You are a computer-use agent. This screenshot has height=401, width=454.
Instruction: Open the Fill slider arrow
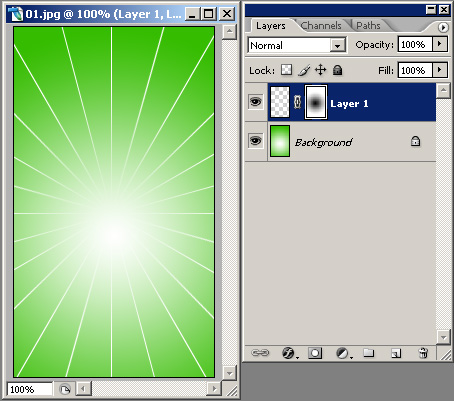click(440, 70)
